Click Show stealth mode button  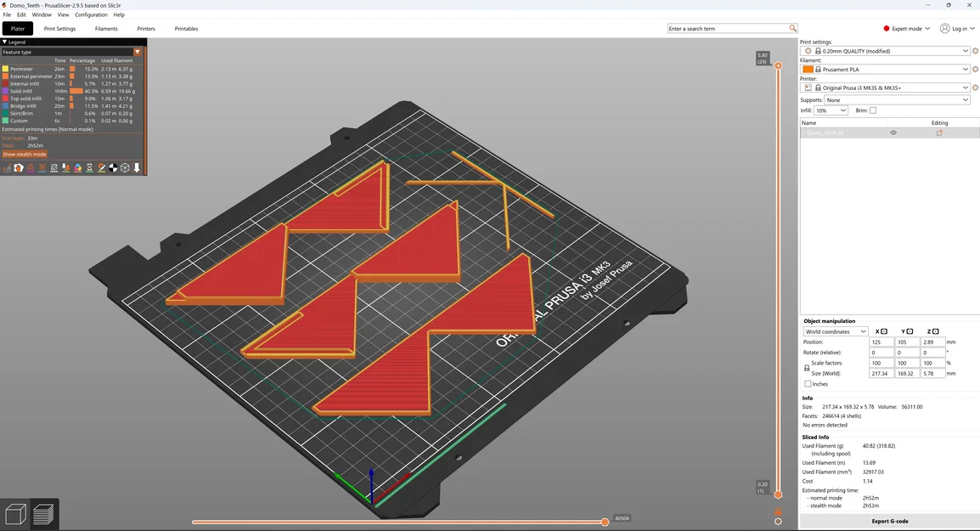pyautogui.click(x=25, y=155)
